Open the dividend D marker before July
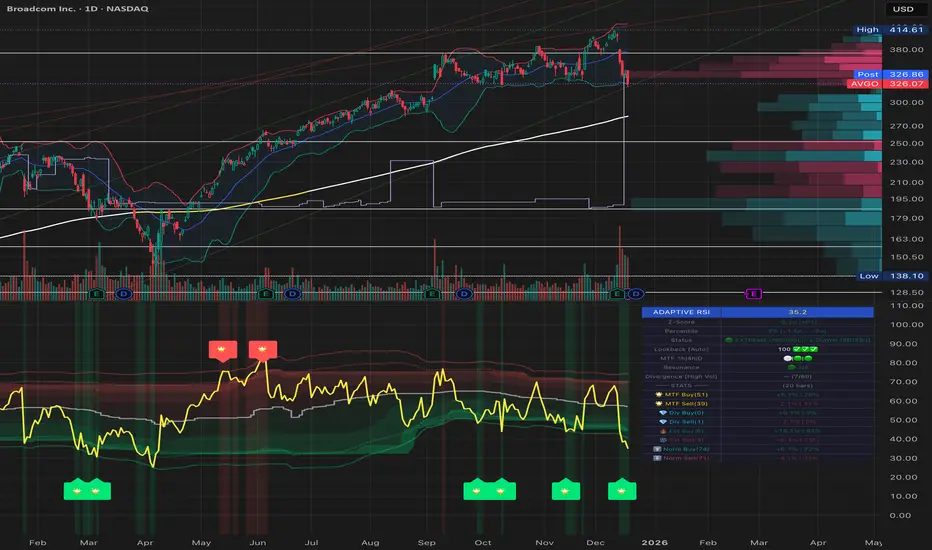 (292, 294)
